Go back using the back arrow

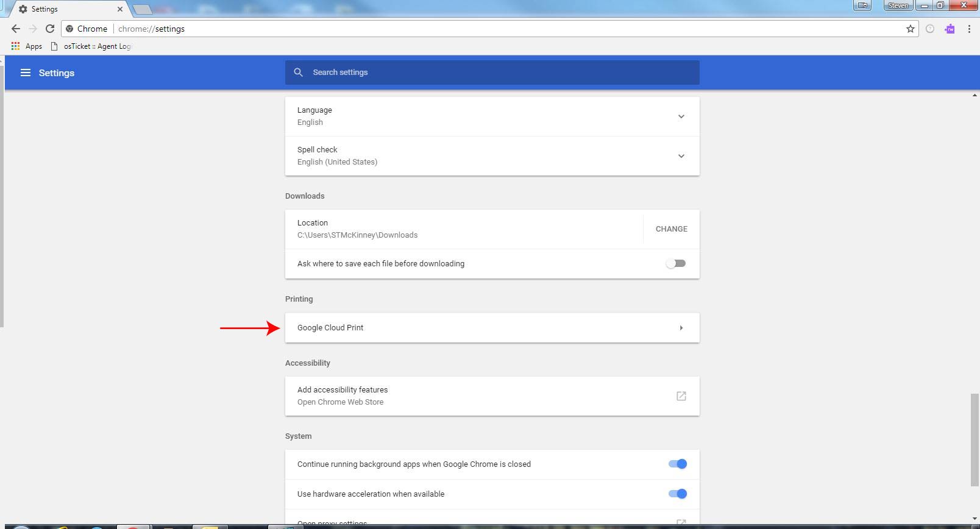click(16, 29)
